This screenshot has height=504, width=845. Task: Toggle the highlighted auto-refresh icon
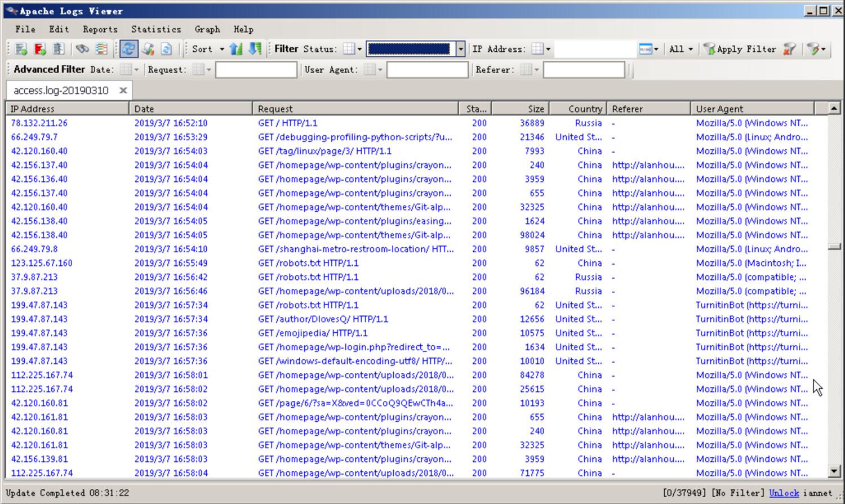point(128,49)
